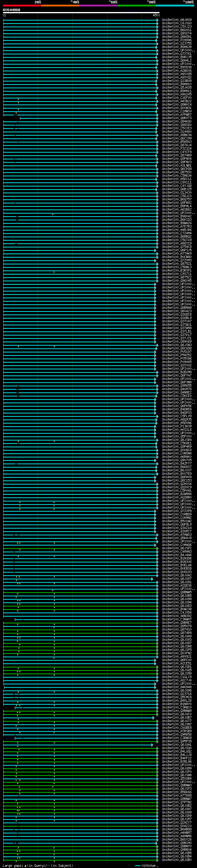Select the UniRef100_Q9M655 label
This screenshot has width=197, height=868.
(x=177, y=386)
